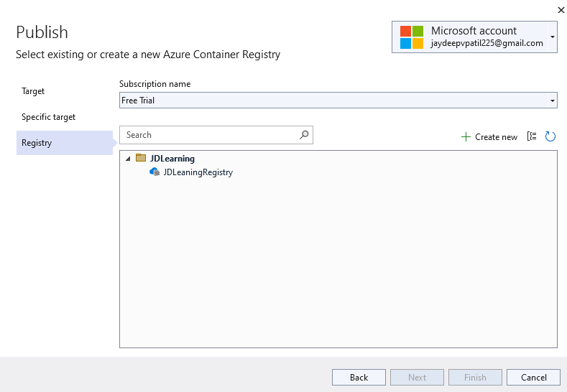Click the Next button

[x=417, y=378]
